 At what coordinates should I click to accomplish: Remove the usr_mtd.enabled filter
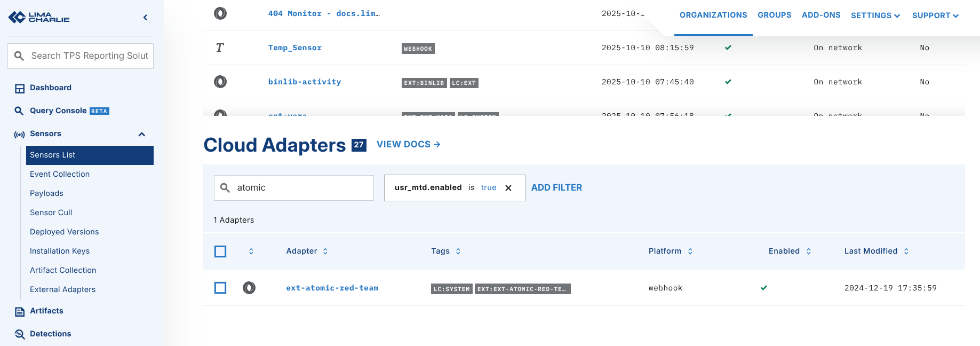pos(508,188)
